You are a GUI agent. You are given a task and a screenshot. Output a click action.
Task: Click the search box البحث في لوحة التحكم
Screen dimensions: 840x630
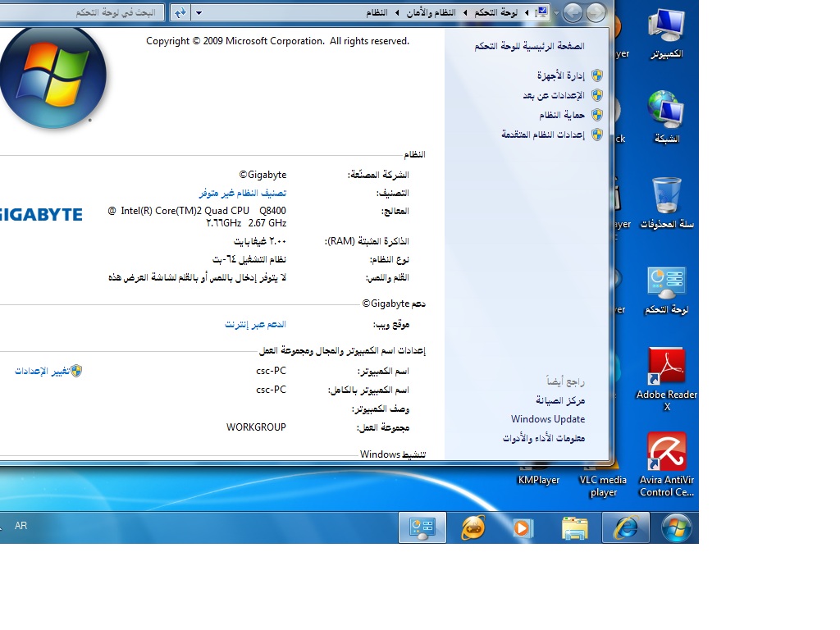click(83, 12)
